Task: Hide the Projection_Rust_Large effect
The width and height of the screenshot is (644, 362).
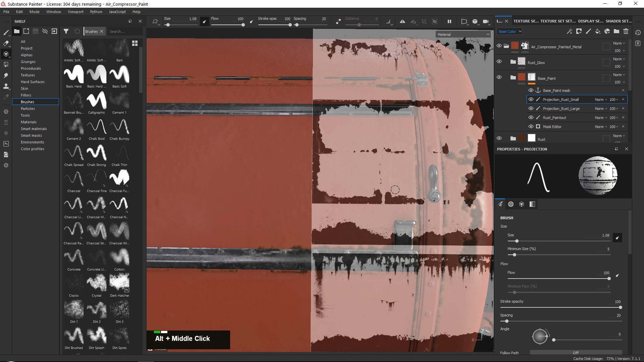Action: point(531,108)
